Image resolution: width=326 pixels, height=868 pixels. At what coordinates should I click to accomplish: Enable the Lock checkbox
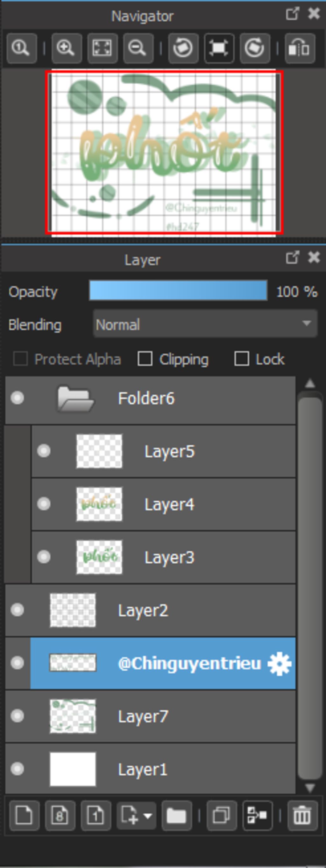(x=242, y=359)
